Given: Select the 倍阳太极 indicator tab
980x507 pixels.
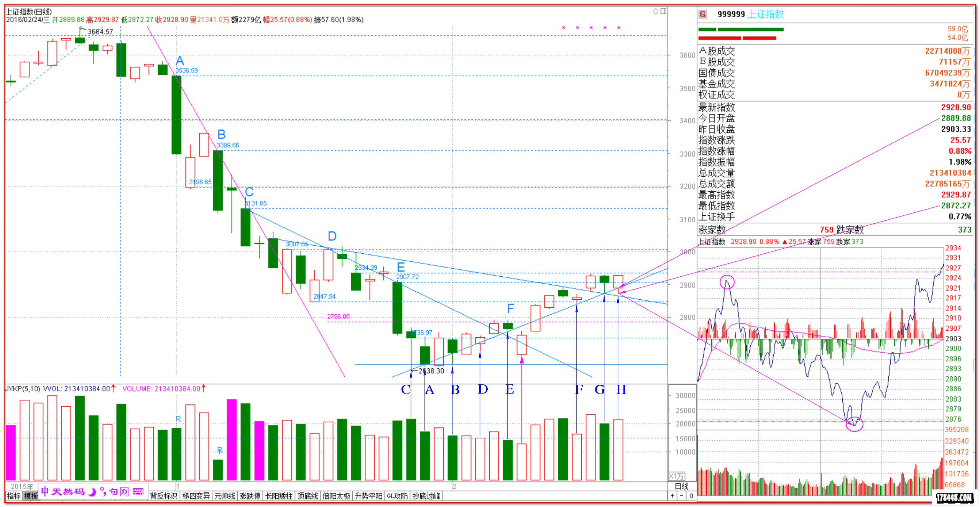Looking at the screenshot, I should [x=336, y=496].
